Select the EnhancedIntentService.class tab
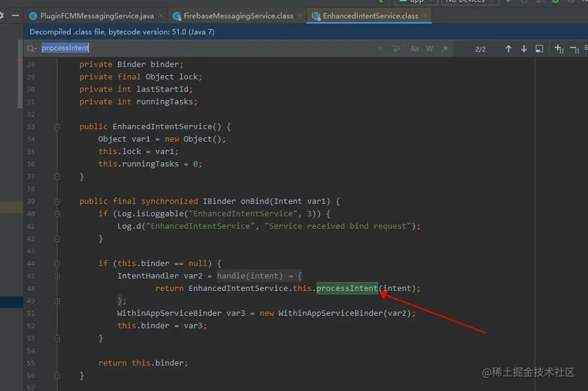Image resolution: width=588 pixels, height=391 pixels. [x=370, y=16]
